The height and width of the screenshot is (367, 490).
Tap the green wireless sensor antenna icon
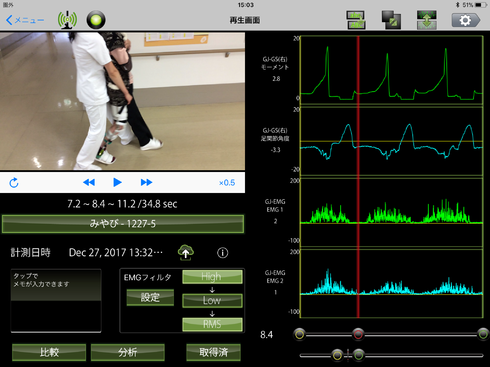[x=67, y=20]
